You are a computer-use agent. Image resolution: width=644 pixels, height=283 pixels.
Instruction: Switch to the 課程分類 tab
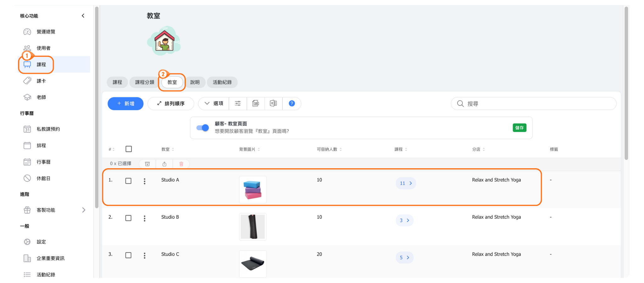pyautogui.click(x=145, y=82)
